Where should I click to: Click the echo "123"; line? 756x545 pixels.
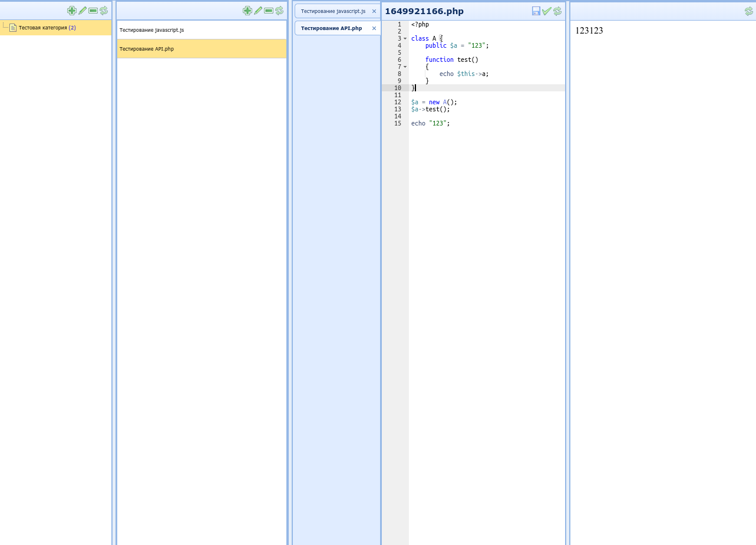point(431,123)
